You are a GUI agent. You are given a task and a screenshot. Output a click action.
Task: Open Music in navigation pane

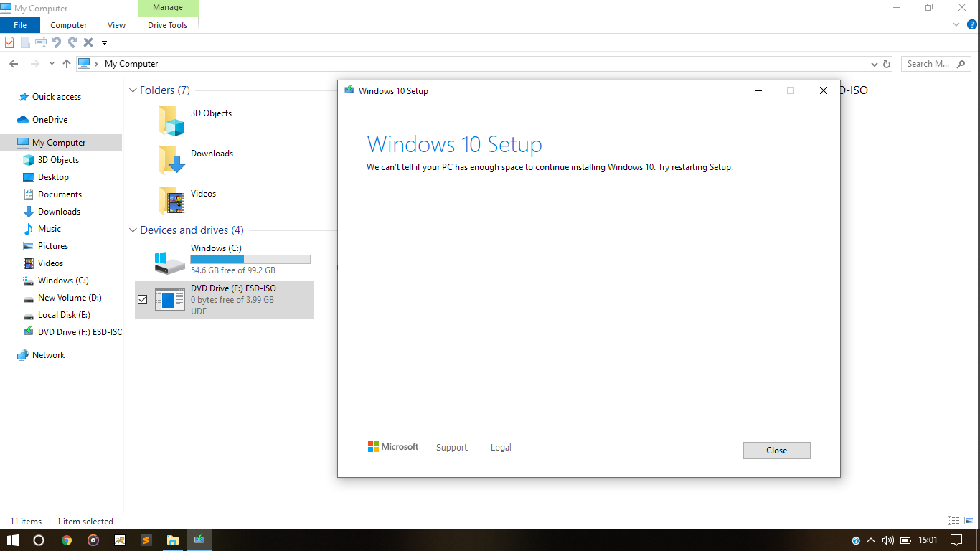50,229
